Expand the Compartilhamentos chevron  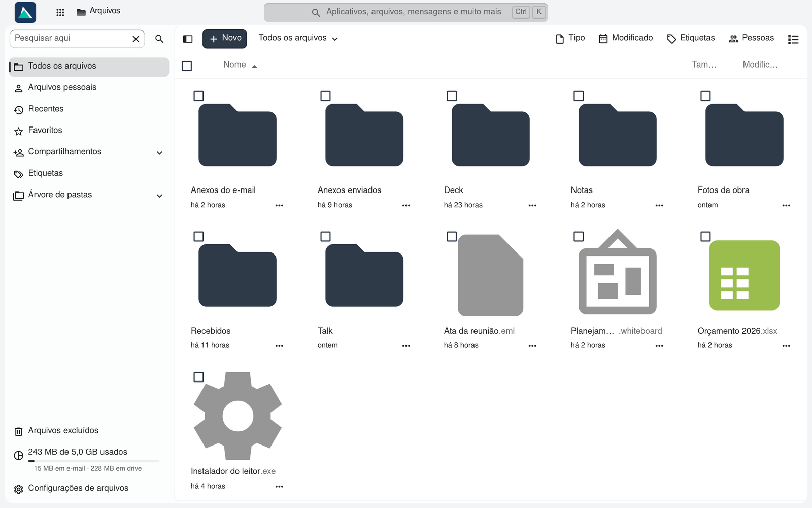click(159, 153)
